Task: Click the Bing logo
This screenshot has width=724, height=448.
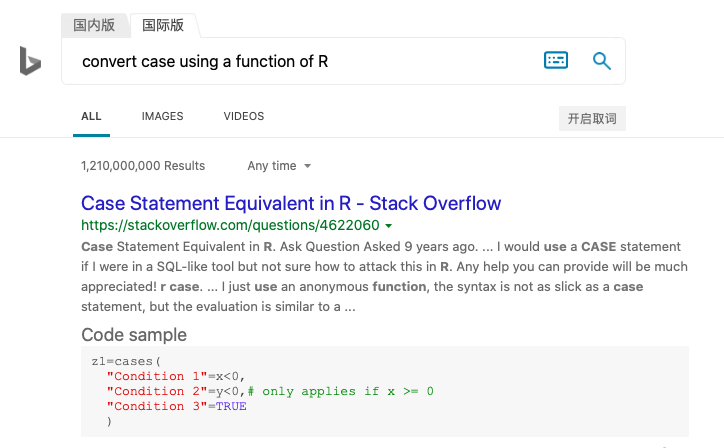Action: [29, 61]
